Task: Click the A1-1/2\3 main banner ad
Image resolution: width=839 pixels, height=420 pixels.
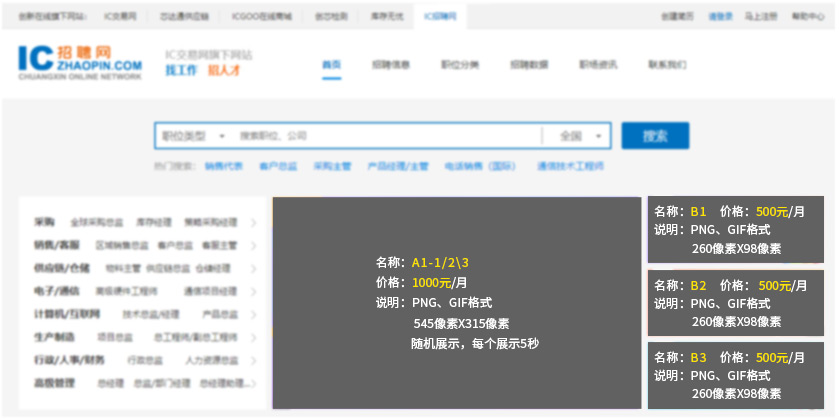Action: click(x=456, y=303)
